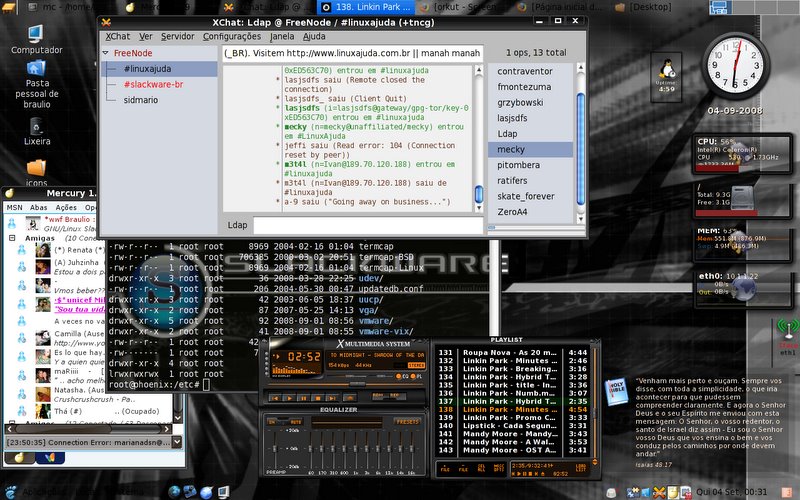Toggle the equalizer ON button

point(271,421)
